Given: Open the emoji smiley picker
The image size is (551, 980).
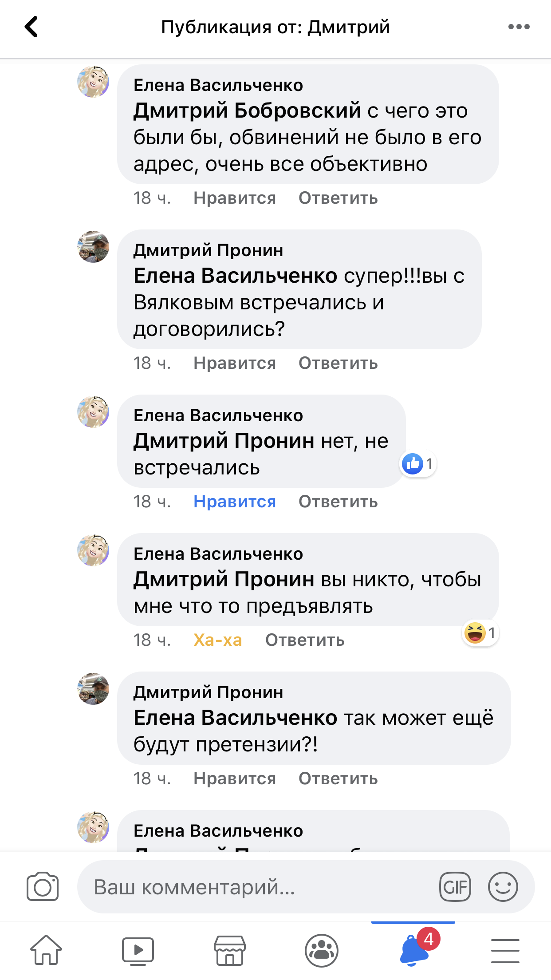Looking at the screenshot, I should point(503,887).
